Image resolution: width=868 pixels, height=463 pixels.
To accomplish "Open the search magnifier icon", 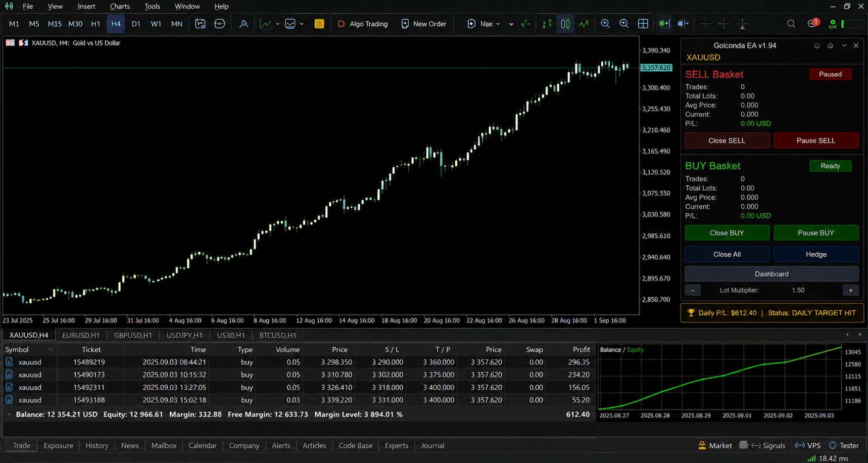I will click(791, 24).
